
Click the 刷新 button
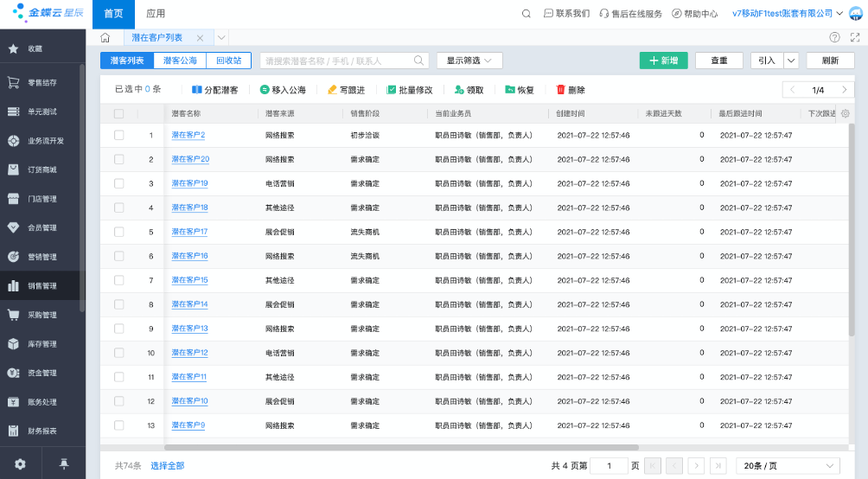830,61
